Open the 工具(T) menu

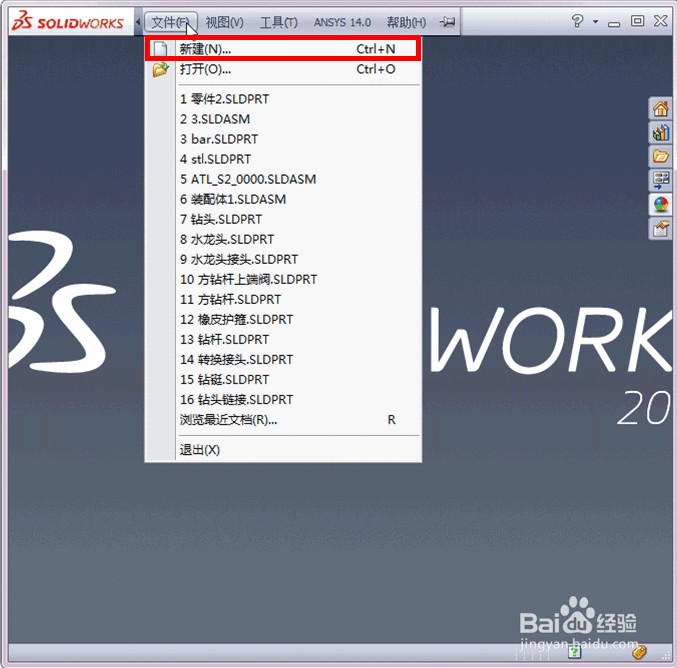click(278, 22)
